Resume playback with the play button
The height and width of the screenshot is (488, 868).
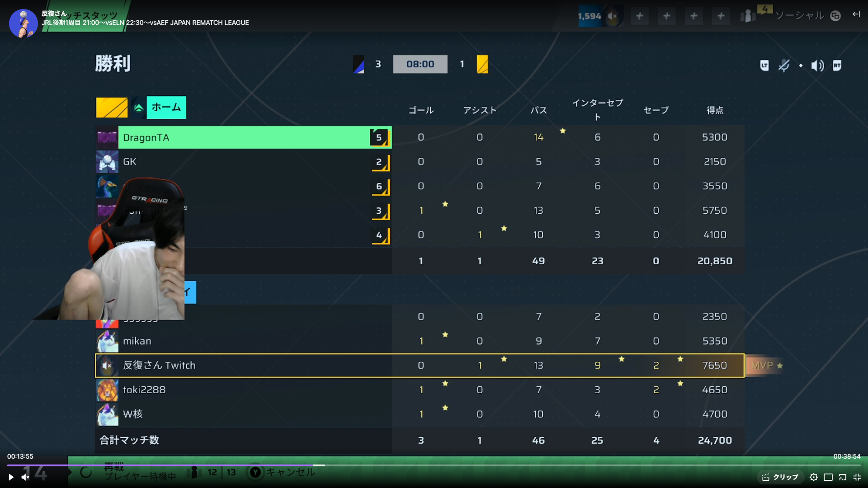(11, 477)
